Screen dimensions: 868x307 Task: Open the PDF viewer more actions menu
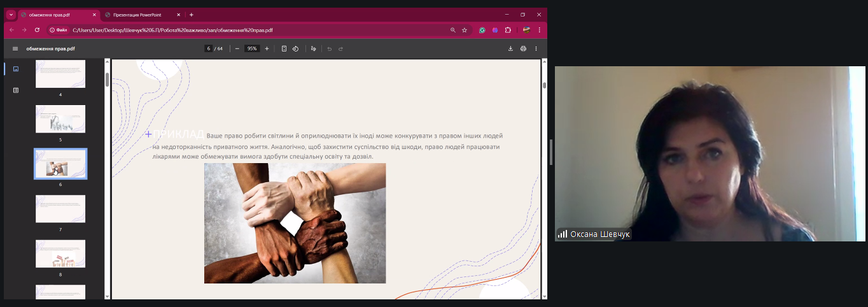(536, 48)
